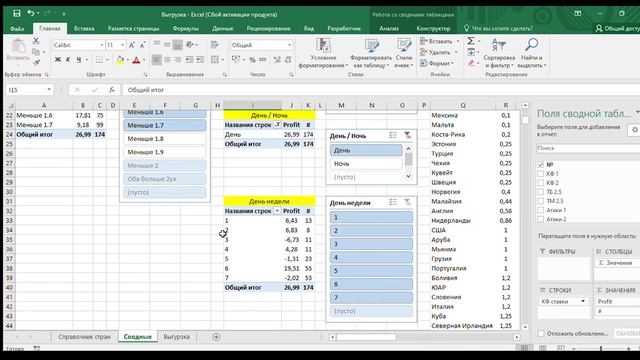Expand Вставить cells dropdown in Ячейки group
This screenshot has height=360, width=640.
pos(458,41)
